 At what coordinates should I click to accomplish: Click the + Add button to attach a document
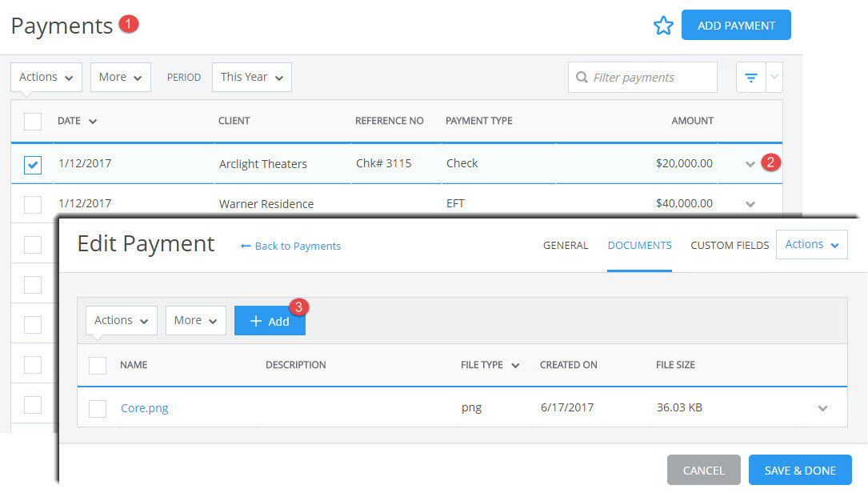[x=270, y=320]
